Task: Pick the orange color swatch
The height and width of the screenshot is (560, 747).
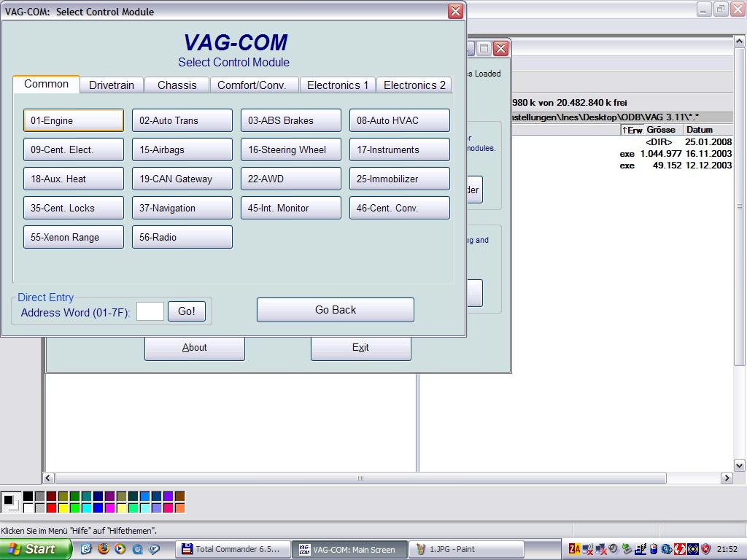Action: 179,507
